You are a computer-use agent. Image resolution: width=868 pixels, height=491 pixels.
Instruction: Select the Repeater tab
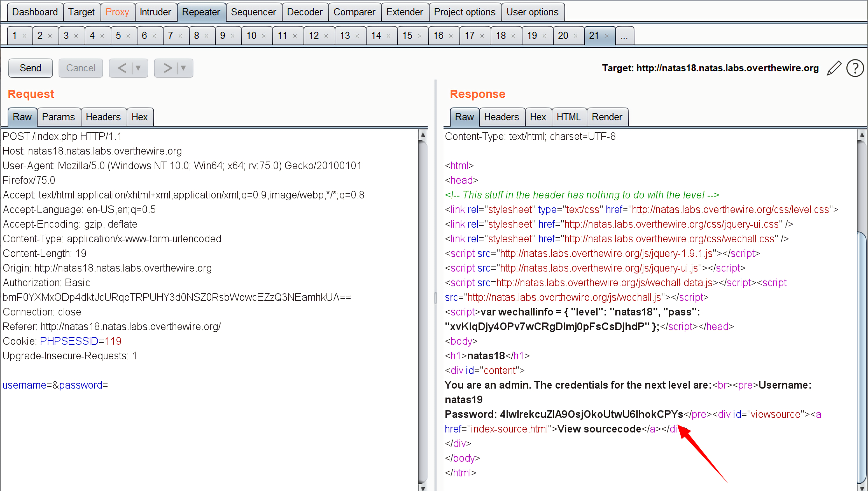pos(201,12)
